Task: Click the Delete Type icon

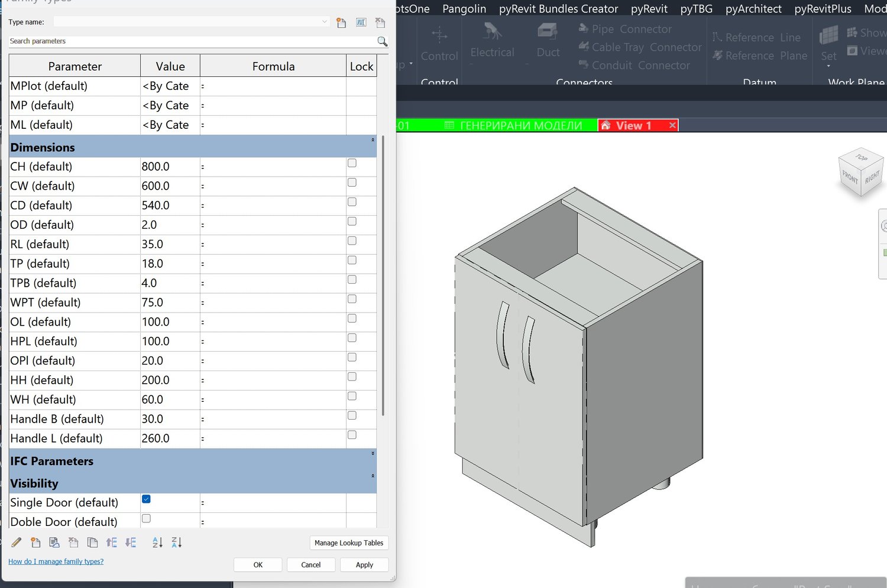Action: (380, 22)
